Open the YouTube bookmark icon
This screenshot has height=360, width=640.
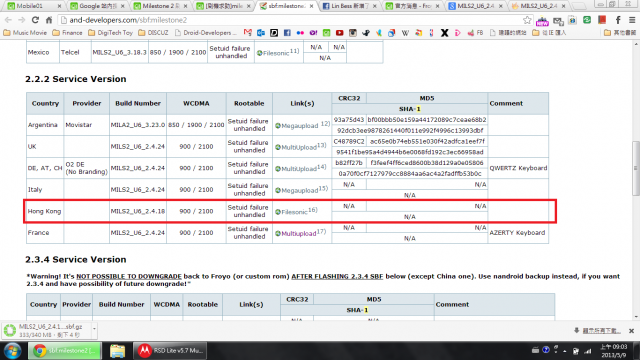coord(339,33)
